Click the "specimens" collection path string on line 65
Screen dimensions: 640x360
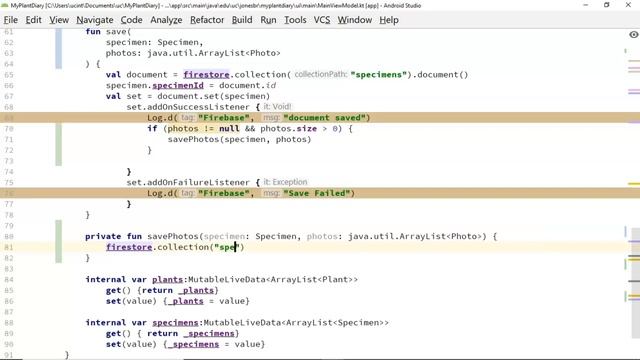379,75
